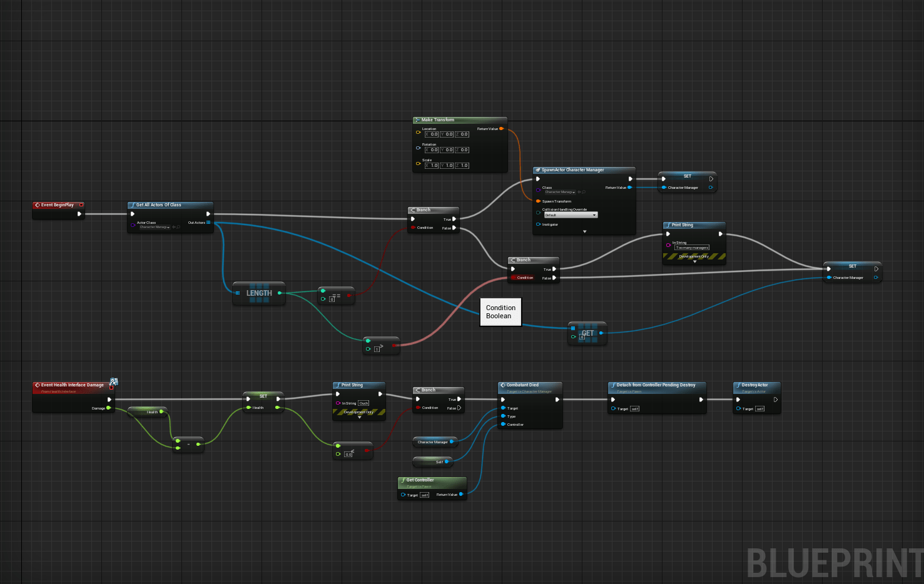Expand the 'Ouch' Print String node
924x584 pixels.
(x=359, y=417)
